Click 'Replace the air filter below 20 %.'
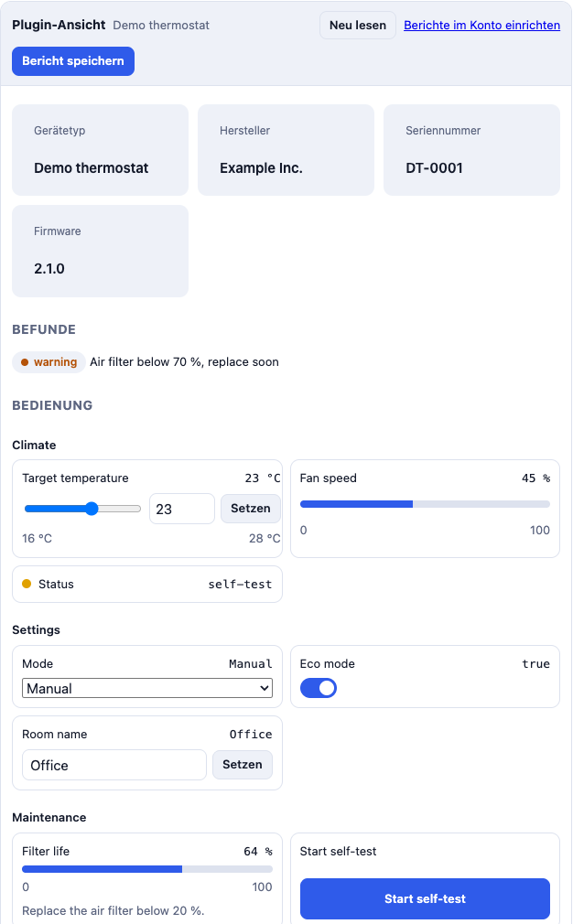573x924 pixels. pyautogui.click(x=114, y=910)
